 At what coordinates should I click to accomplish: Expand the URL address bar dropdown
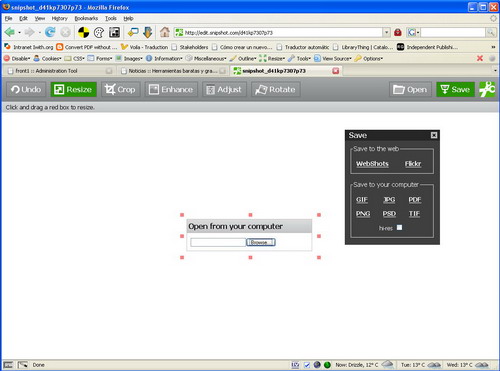tap(386, 32)
